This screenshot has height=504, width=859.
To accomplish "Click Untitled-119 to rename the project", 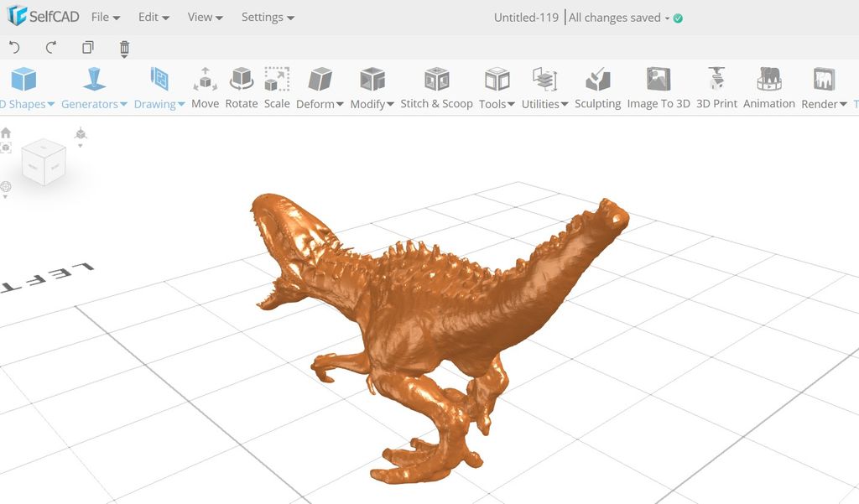I will (525, 17).
